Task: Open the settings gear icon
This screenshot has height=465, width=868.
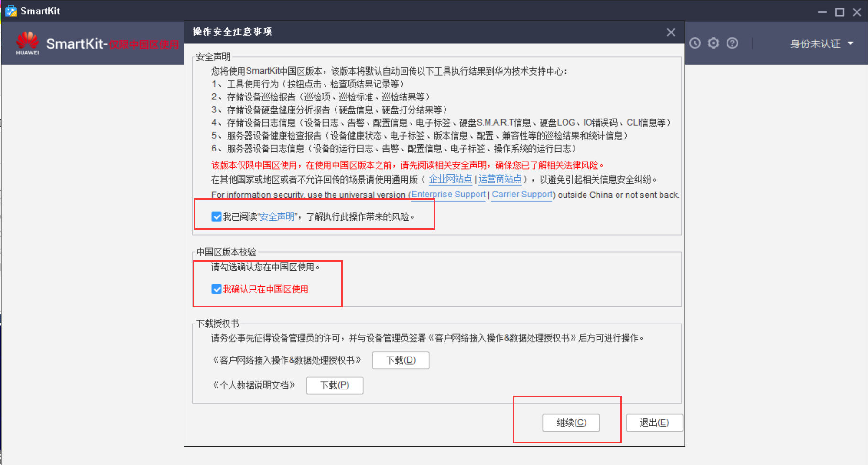Action: 713,43
